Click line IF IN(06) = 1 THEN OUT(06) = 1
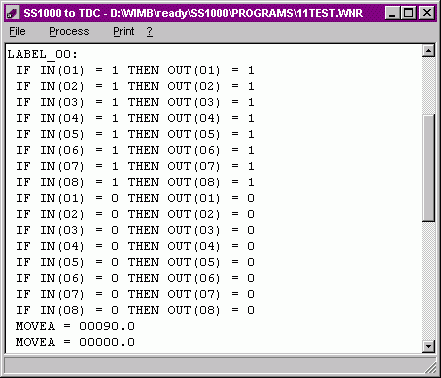This screenshot has width=441, height=378. (x=135, y=150)
